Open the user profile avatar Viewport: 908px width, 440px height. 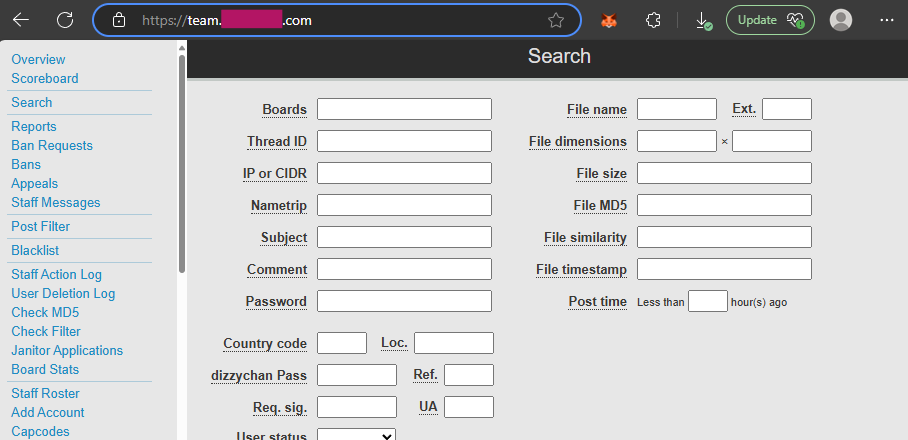coord(841,20)
